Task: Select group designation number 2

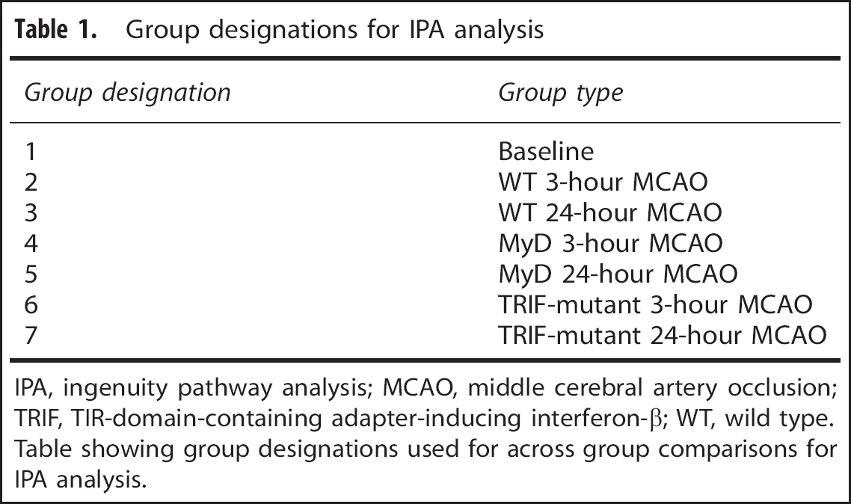Action: coord(31,182)
